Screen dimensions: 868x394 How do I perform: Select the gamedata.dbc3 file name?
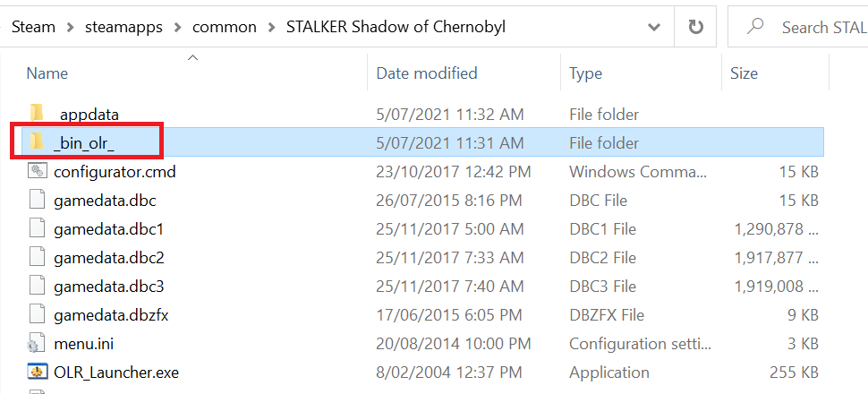coord(109,286)
